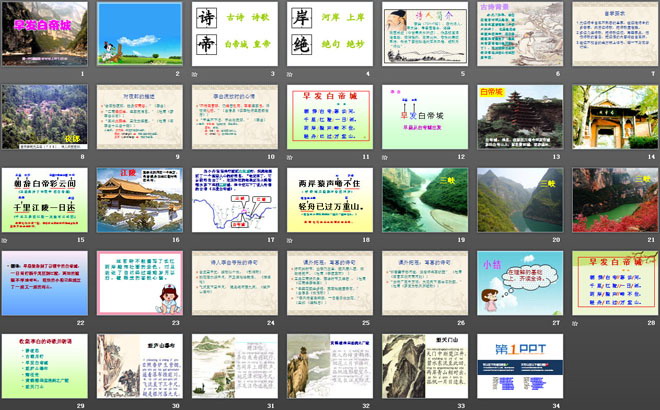The width and height of the screenshot is (660, 410).
Task: Click the animation star icon under slide 28
Action: coord(575,323)
